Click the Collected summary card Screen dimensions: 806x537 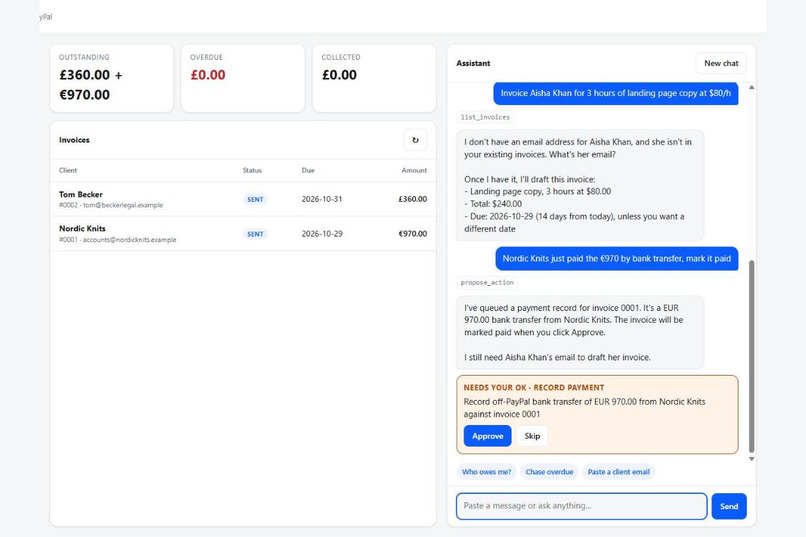point(374,78)
